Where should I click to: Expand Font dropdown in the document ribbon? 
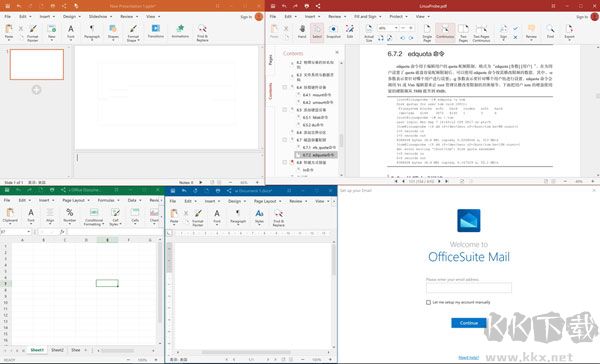(x=217, y=225)
